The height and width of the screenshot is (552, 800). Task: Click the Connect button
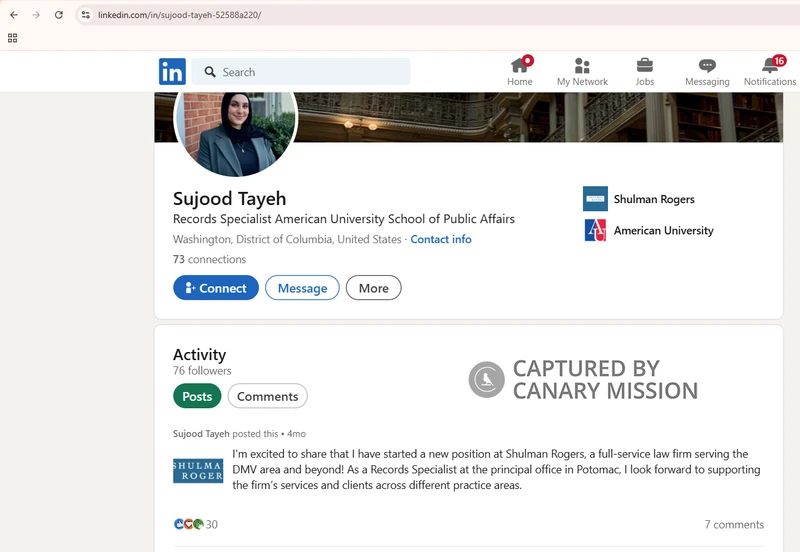[216, 288]
